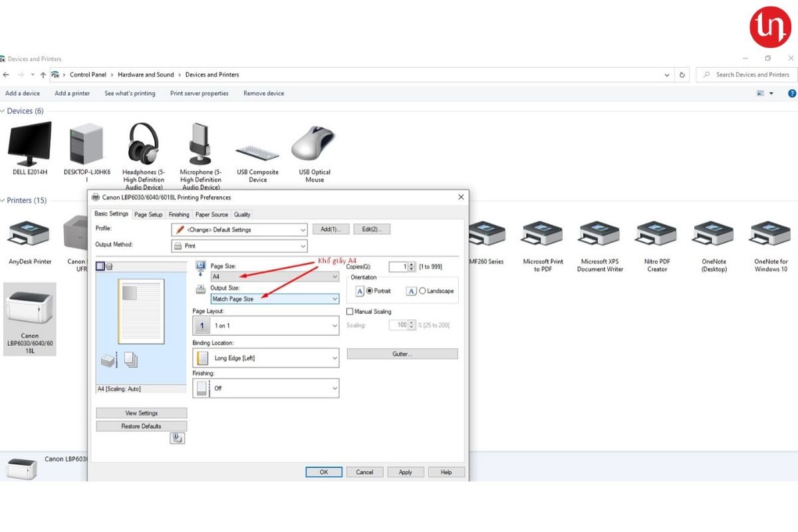Click Control Panel in breadcrumb
The image size is (798, 532).
(x=88, y=75)
